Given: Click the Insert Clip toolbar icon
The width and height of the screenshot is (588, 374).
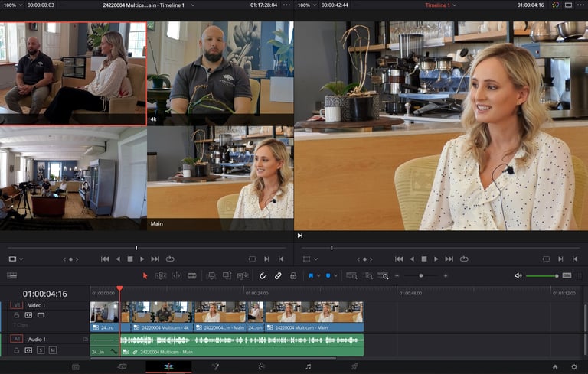Looking at the screenshot, I should click(x=211, y=276).
